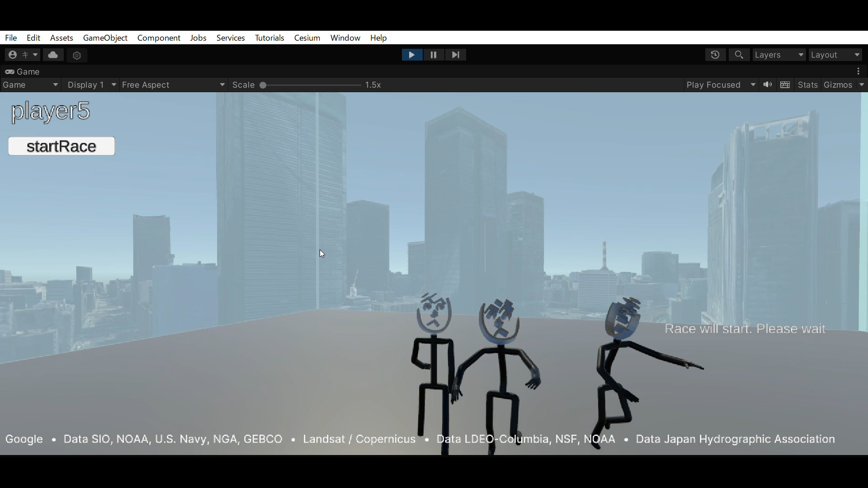Click the search magnifier icon
The width and height of the screenshot is (868, 488).
[x=739, y=55]
